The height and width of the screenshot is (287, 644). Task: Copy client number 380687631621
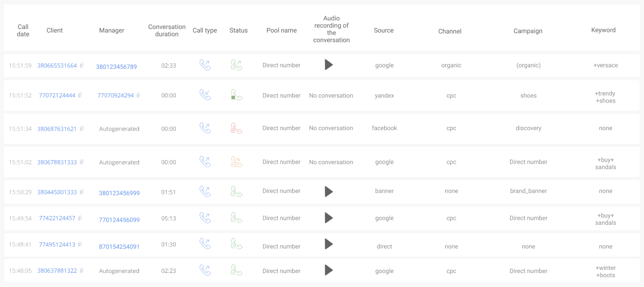82,129
